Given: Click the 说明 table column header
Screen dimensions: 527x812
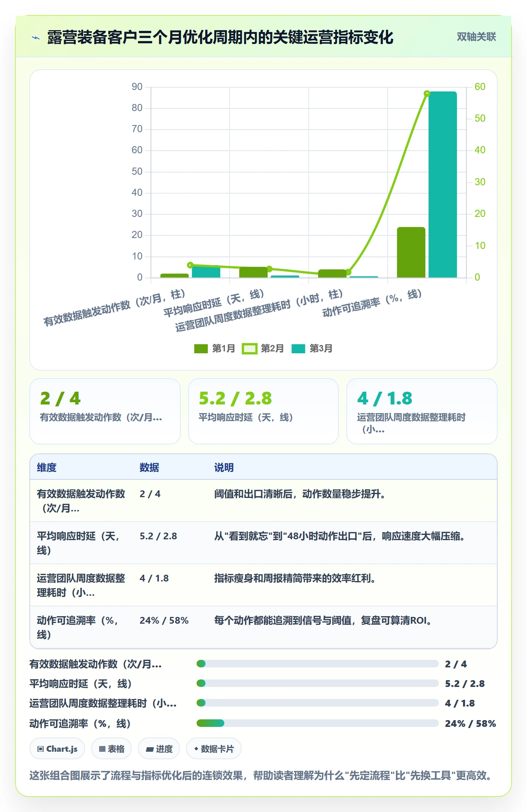Looking at the screenshot, I should point(224,467).
